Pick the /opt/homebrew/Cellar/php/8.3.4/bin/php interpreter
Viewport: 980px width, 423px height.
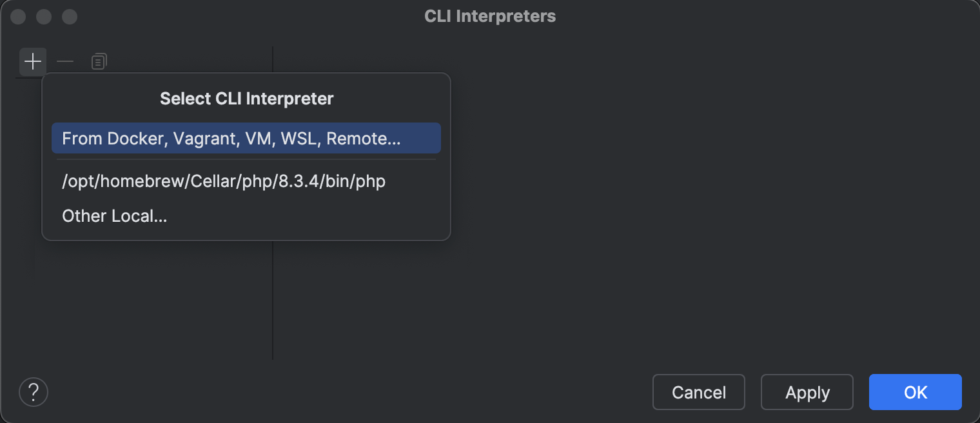(x=223, y=181)
